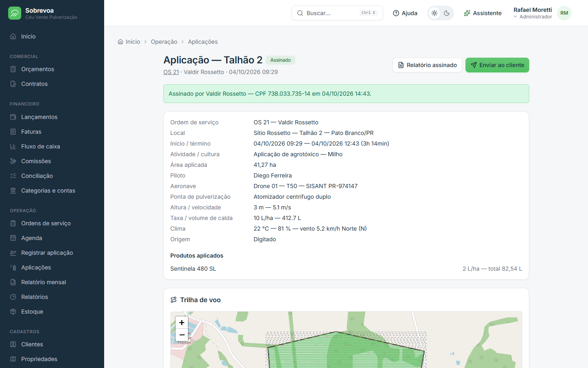Open Categorias e contas bank icon

point(13,191)
